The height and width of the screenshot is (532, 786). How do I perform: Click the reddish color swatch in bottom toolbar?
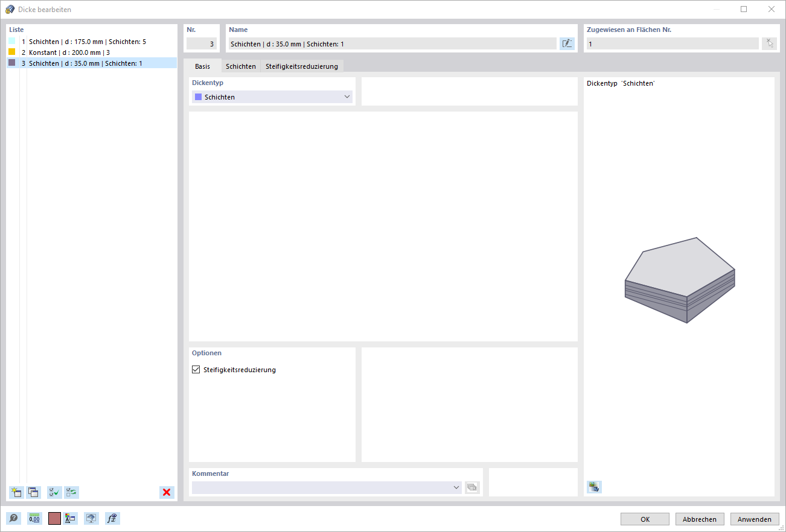point(55,518)
